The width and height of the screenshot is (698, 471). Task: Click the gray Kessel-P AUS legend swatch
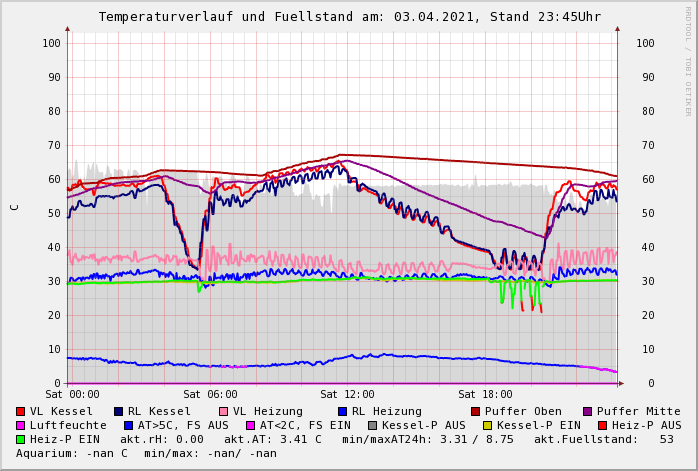pos(373,426)
